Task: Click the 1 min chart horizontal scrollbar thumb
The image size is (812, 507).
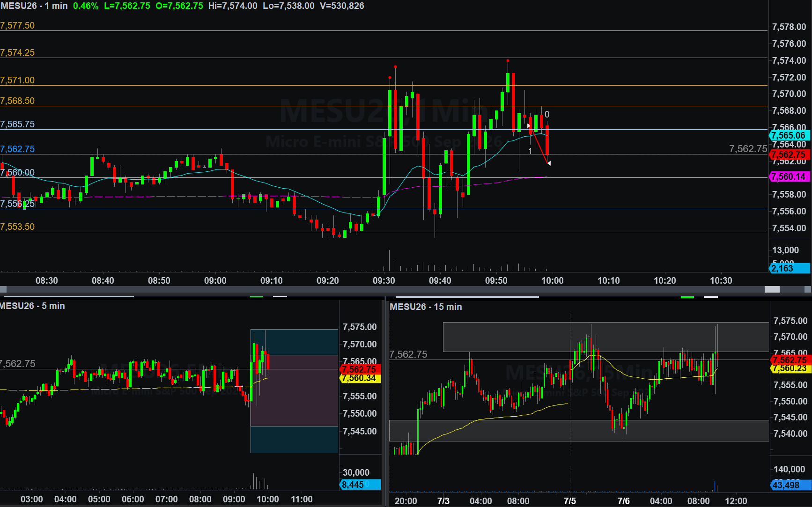Action: [x=772, y=289]
